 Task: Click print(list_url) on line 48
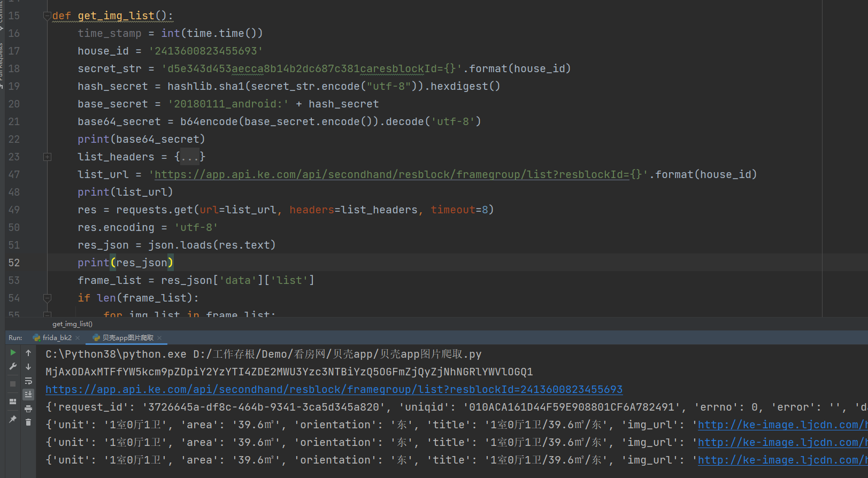(126, 192)
